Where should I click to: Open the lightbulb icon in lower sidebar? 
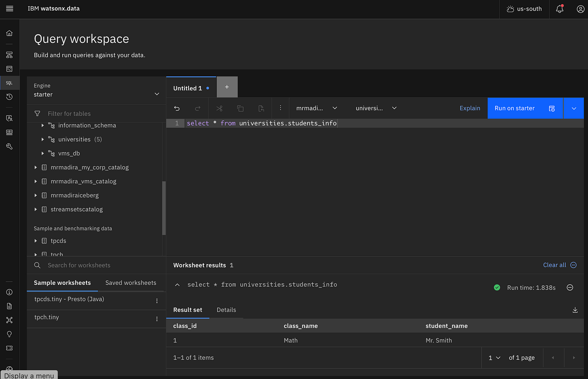coord(9,334)
